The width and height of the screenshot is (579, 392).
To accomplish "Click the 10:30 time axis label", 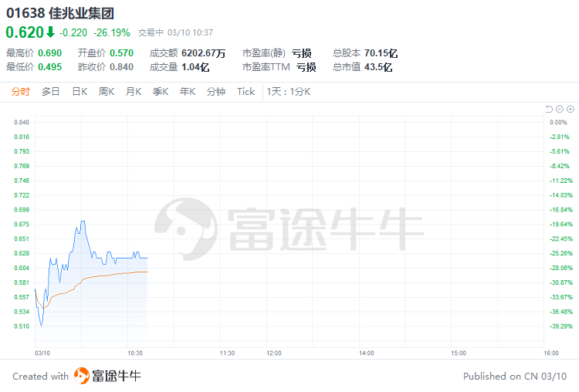I will tap(135, 353).
